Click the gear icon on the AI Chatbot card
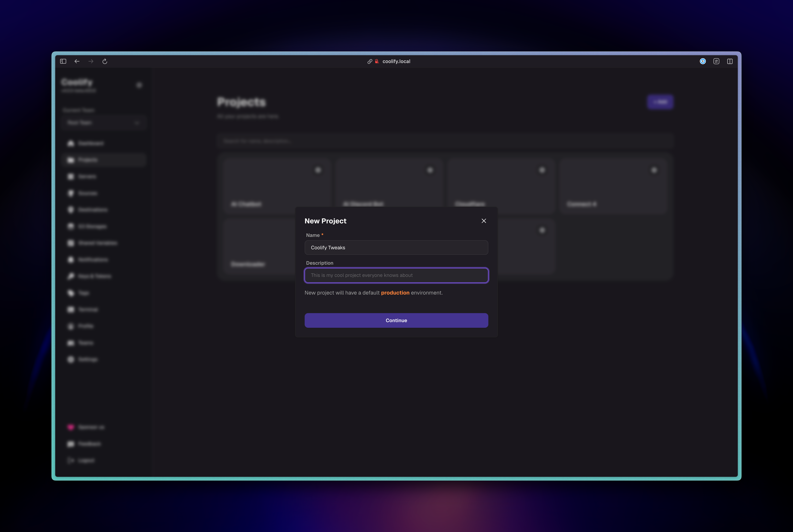Screen dimensions: 793x532 point(318,170)
